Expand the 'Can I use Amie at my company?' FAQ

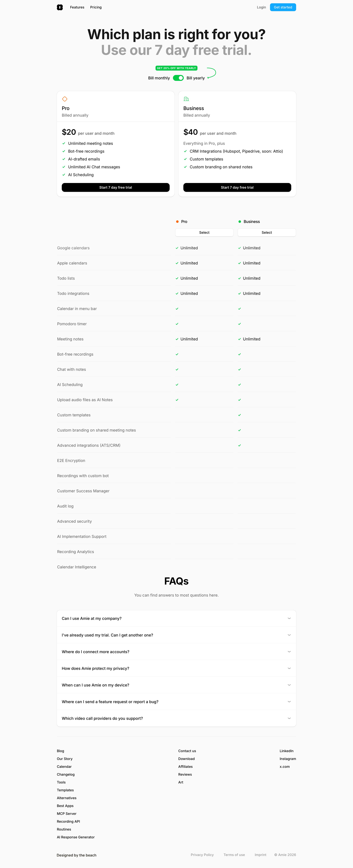[176, 618]
